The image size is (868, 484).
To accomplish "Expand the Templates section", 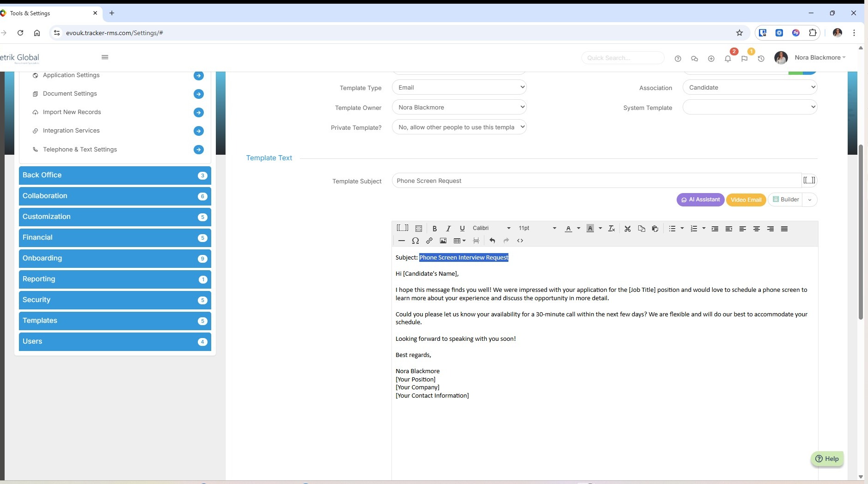I will 115,321.
